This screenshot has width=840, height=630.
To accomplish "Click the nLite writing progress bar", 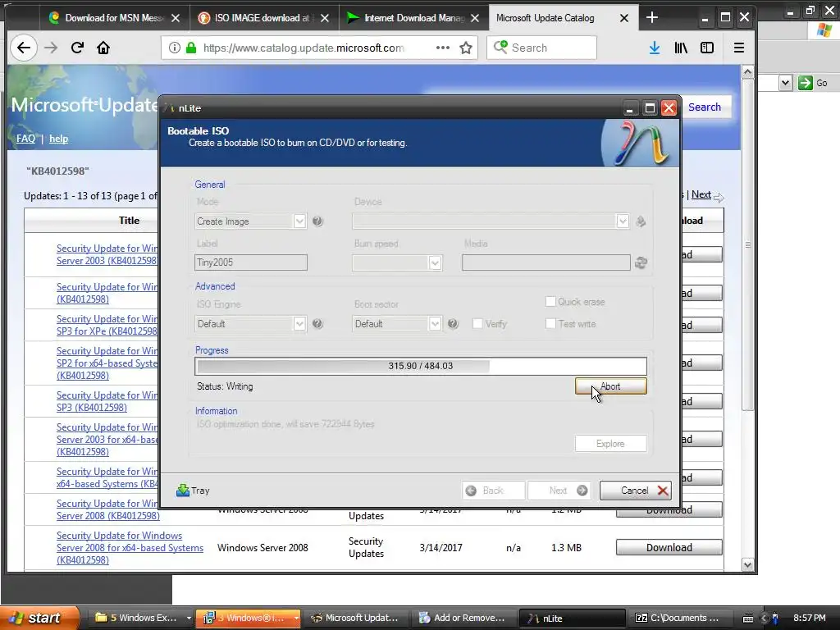I will click(421, 366).
